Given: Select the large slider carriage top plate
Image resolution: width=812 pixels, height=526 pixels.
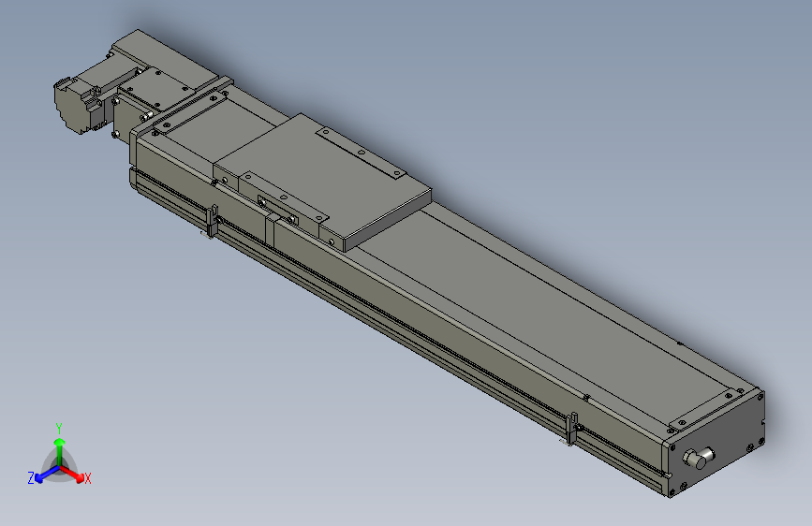Looking at the screenshot, I should (x=322, y=180).
